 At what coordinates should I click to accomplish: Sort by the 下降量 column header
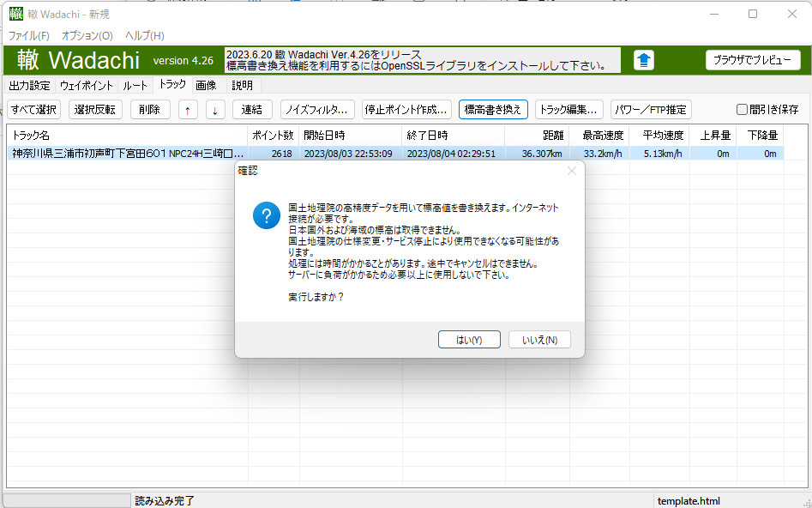[761, 136]
